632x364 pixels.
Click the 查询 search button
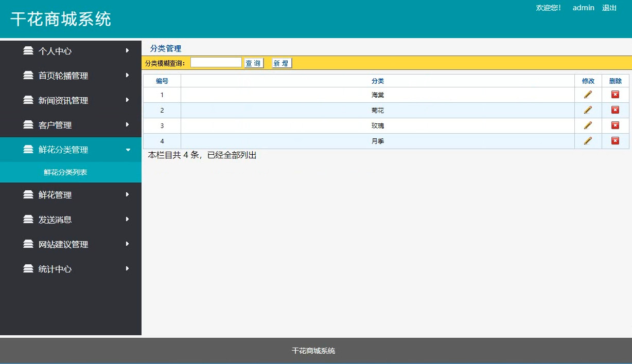click(253, 63)
